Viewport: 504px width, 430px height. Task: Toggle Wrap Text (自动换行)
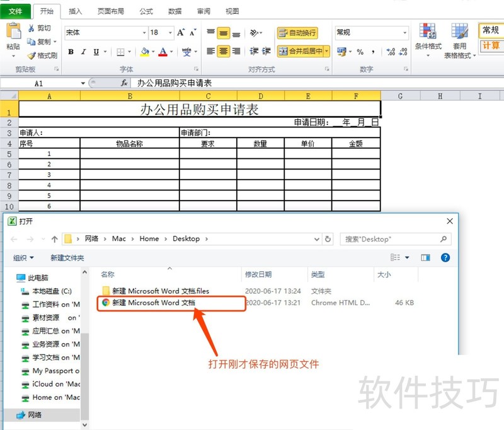click(297, 33)
